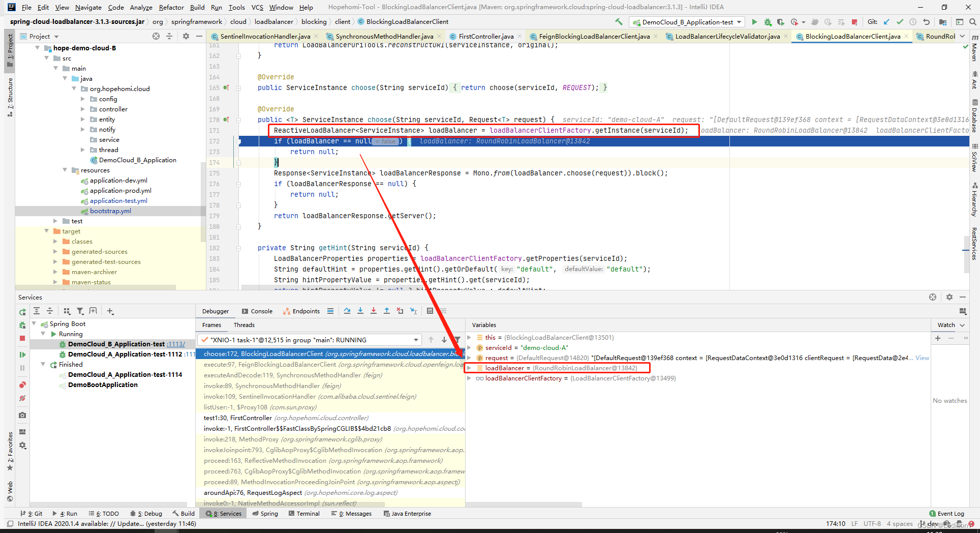980x533 pixels.
Task: Stop the running application with red square
Action: click(854, 22)
